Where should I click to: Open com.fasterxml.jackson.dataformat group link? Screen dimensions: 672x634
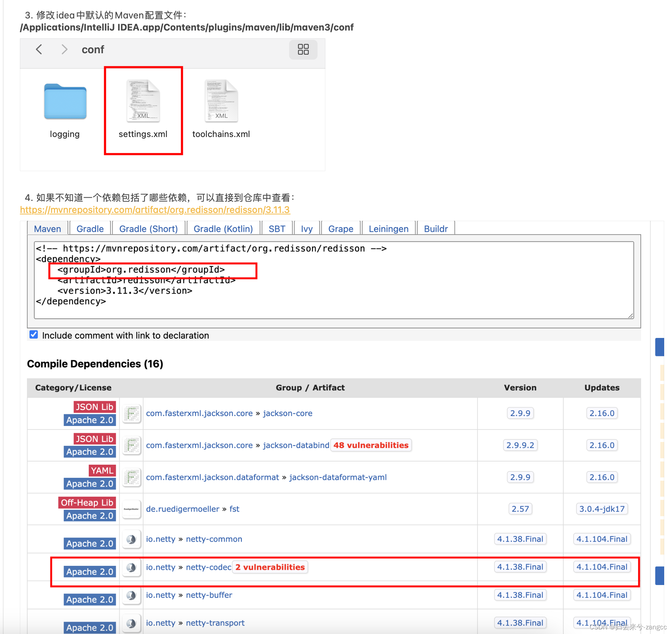(x=212, y=477)
